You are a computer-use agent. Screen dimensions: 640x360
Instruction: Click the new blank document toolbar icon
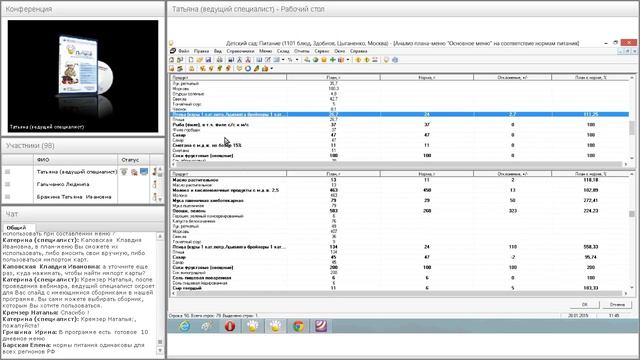tap(191, 60)
